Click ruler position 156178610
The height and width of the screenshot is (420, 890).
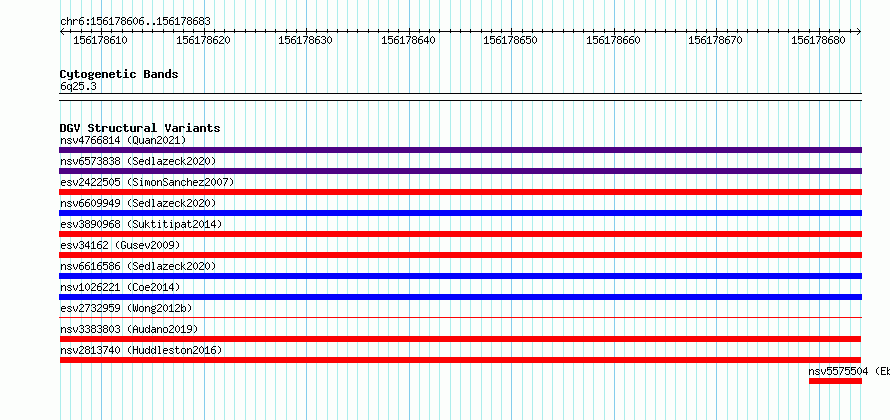click(x=100, y=40)
